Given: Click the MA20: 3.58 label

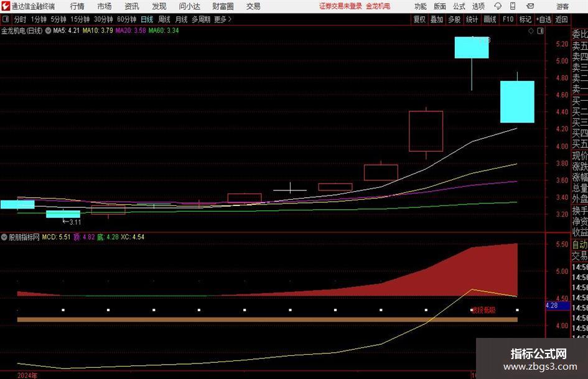Looking at the screenshot, I should (131, 30).
